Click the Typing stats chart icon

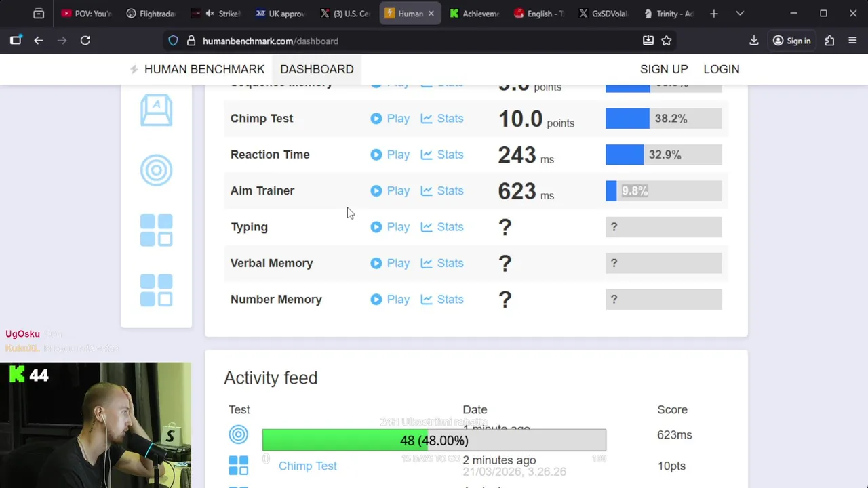coord(427,227)
